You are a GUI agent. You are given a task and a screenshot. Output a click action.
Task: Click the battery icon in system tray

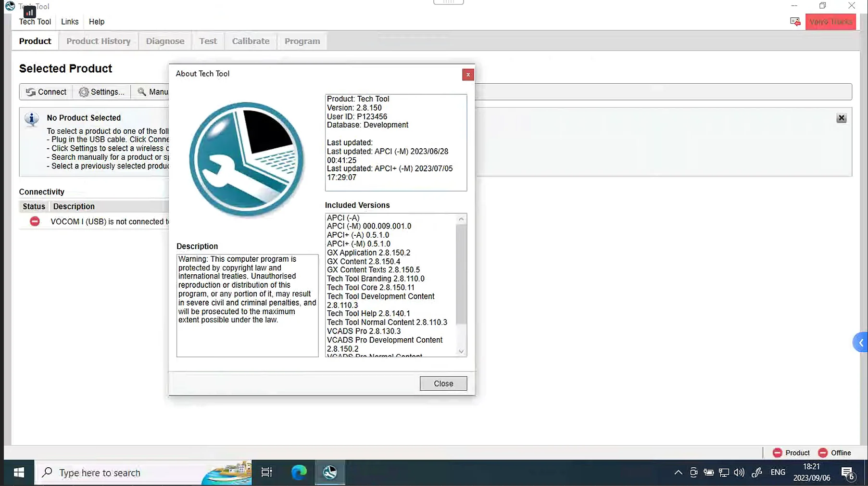(x=708, y=473)
